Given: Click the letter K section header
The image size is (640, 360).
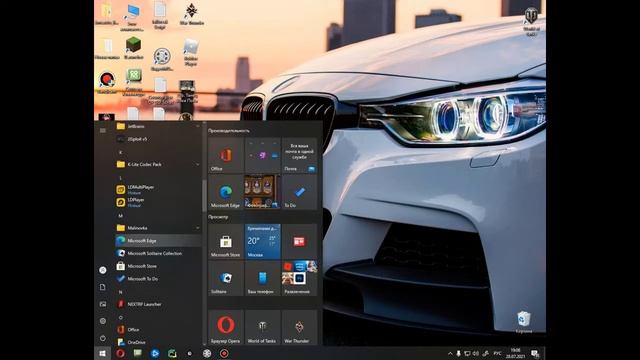Looking at the screenshot, I should point(120,152).
